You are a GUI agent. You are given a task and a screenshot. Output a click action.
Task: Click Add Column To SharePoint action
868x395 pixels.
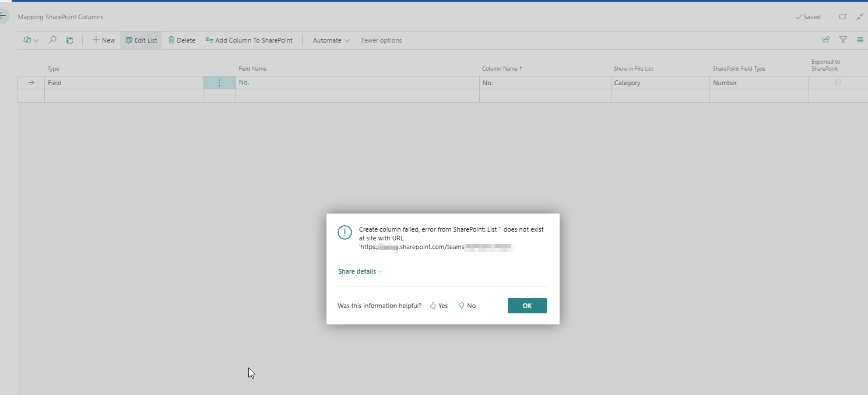tap(249, 40)
